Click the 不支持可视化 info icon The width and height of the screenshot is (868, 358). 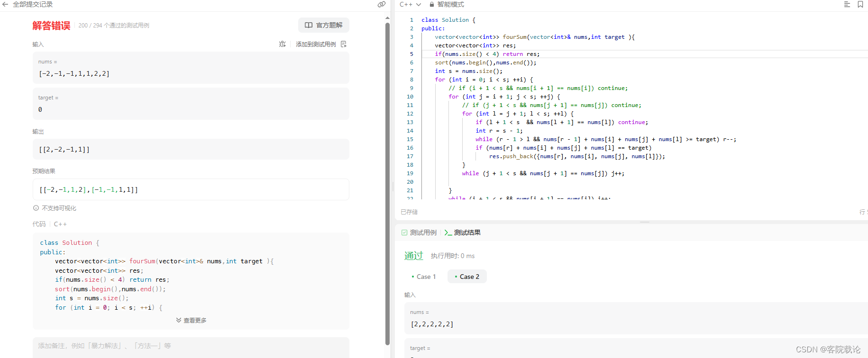(x=36, y=208)
